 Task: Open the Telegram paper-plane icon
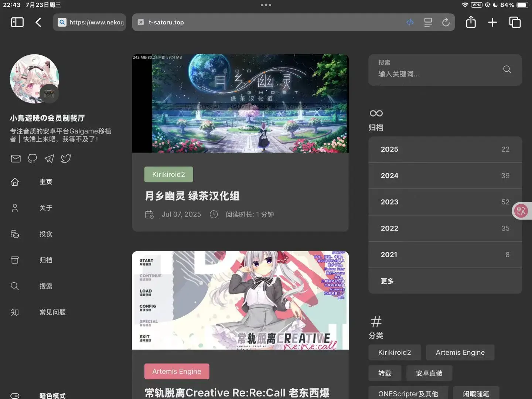(x=49, y=158)
